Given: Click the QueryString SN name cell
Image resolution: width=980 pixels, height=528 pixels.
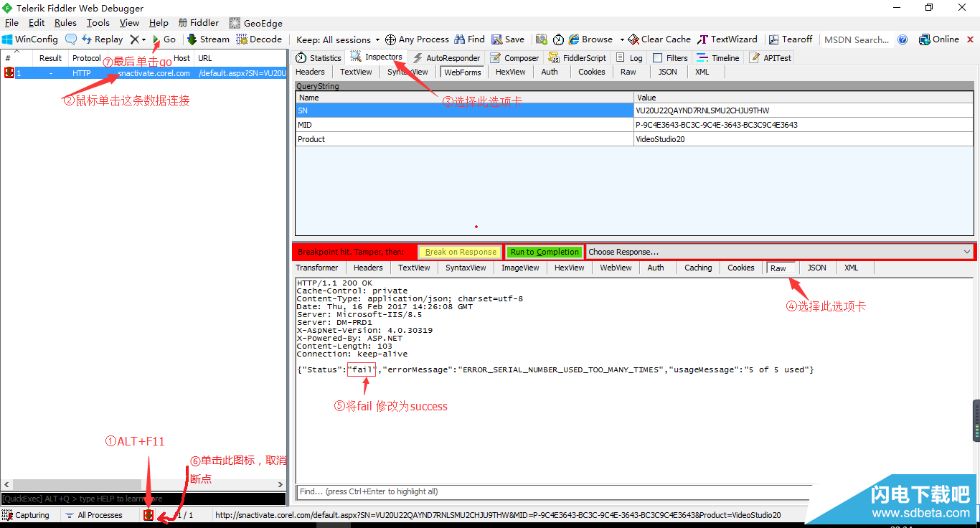Looking at the screenshot, I should click(x=465, y=110).
